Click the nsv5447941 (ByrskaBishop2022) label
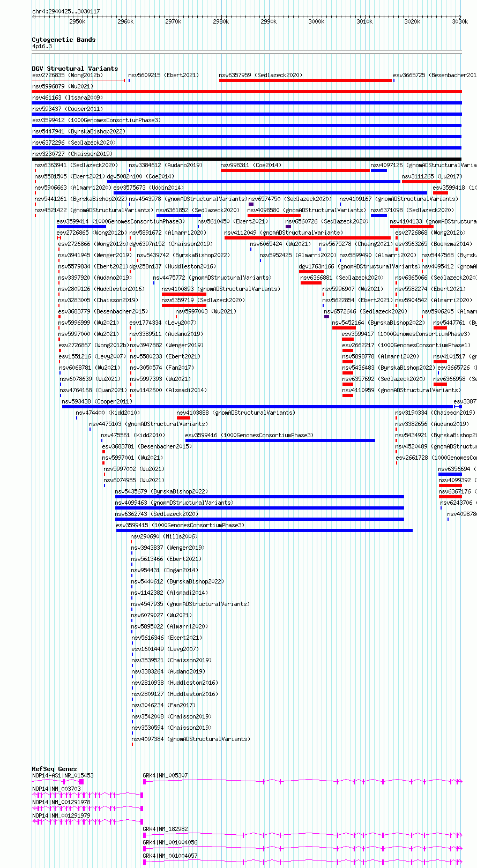Image resolution: width=477 pixels, height=868 pixels. tap(79, 132)
